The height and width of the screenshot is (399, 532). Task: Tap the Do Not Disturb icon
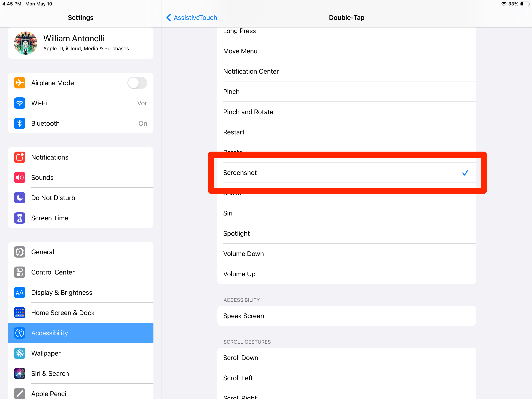tap(19, 197)
